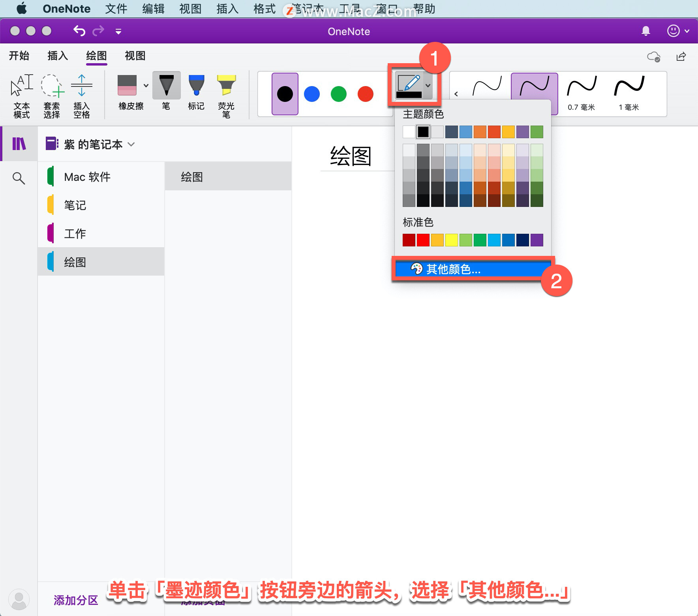The image size is (698, 616).
Task: Choose the 1 mm stroke thickness
Action: tap(629, 93)
